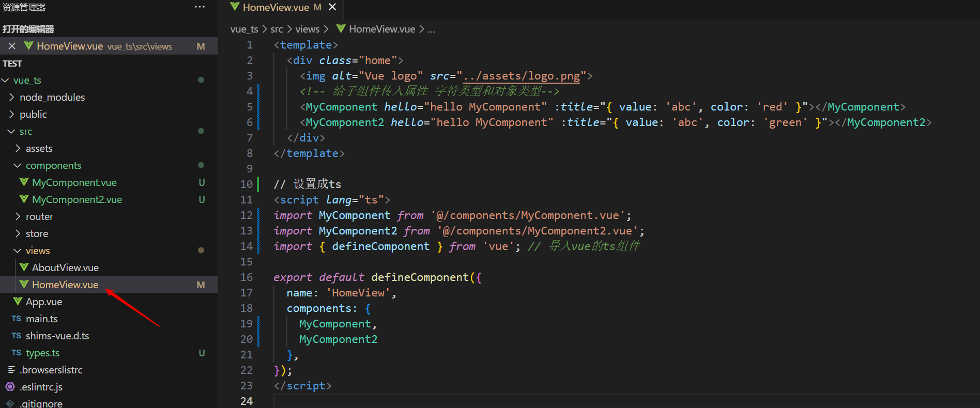Open .eslintrc.js file
Image resolution: width=980 pixels, height=408 pixels.
tap(41, 387)
